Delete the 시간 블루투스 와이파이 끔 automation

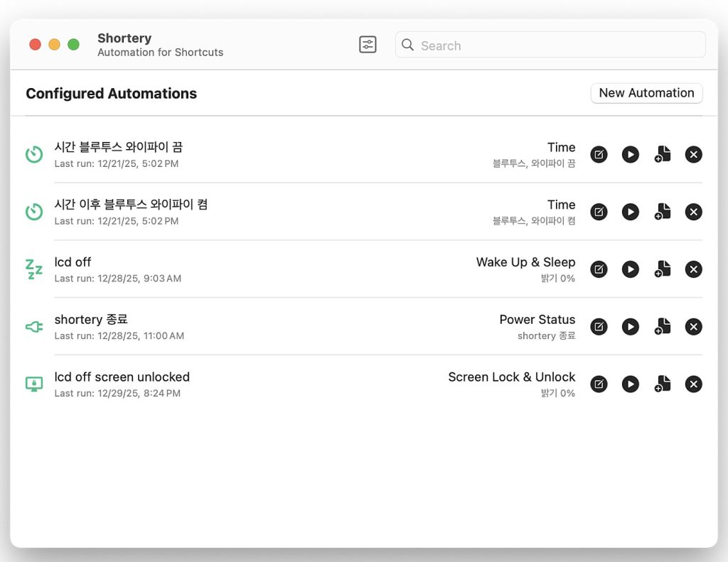pyautogui.click(x=694, y=154)
